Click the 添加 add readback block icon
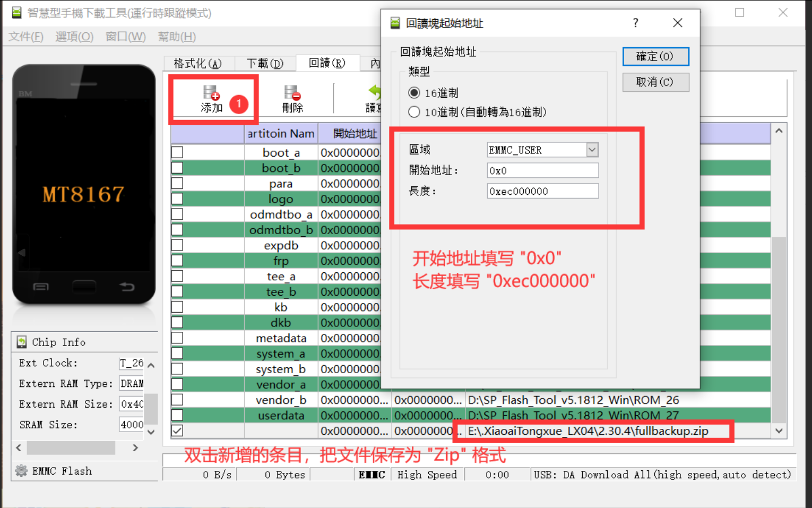Screen dimensions: 812x508 point(212,94)
